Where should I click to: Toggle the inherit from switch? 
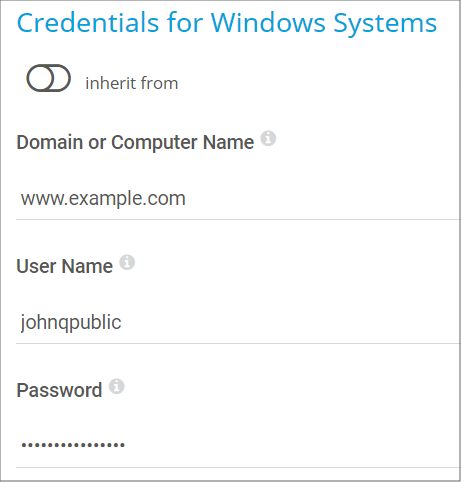[48, 78]
